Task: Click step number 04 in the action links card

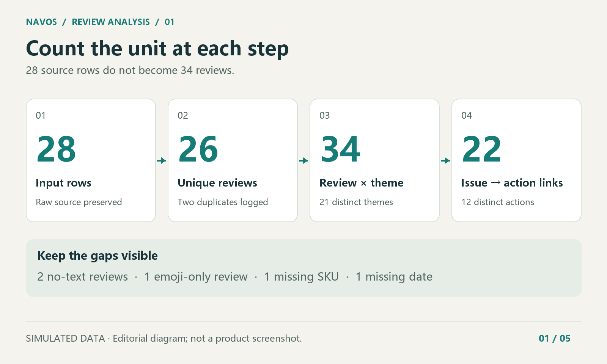Action: point(467,116)
